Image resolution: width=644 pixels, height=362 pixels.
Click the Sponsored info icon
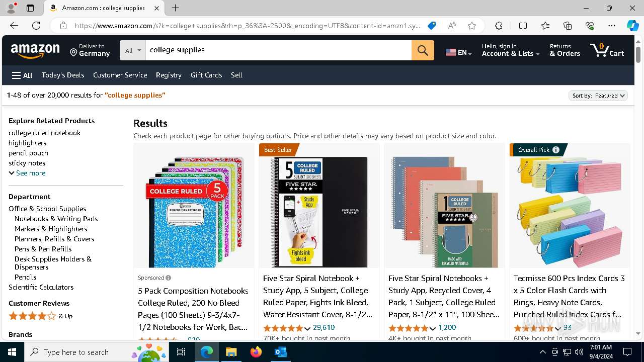168,278
